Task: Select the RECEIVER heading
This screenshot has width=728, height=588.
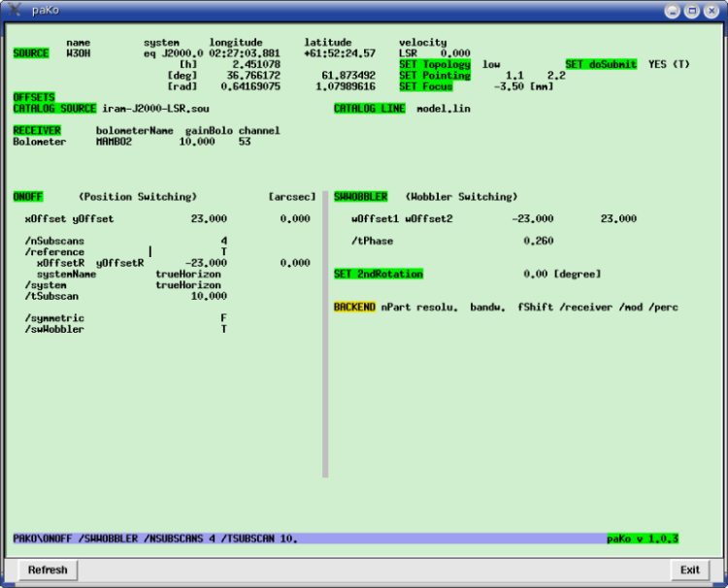Action: click(37, 130)
